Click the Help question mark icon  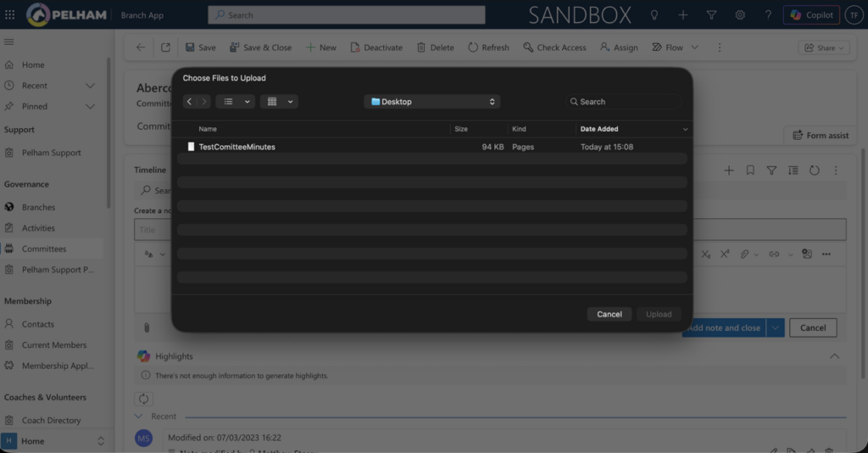tap(768, 14)
